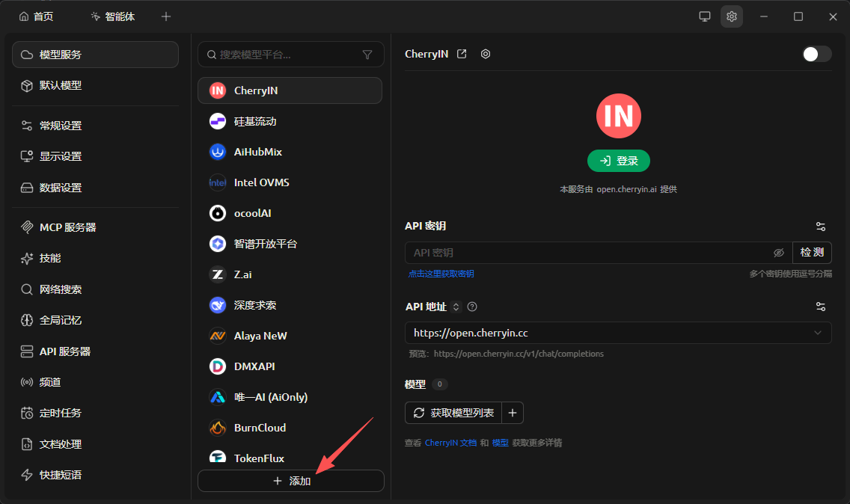
Task: Click the monitor display icon in title bar
Action: coord(705,16)
